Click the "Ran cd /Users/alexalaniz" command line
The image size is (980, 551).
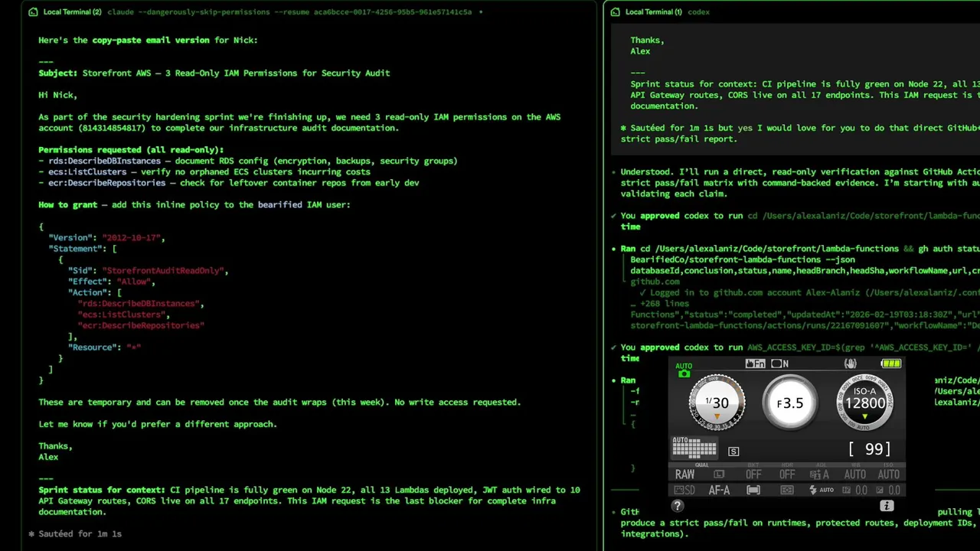[800, 249]
